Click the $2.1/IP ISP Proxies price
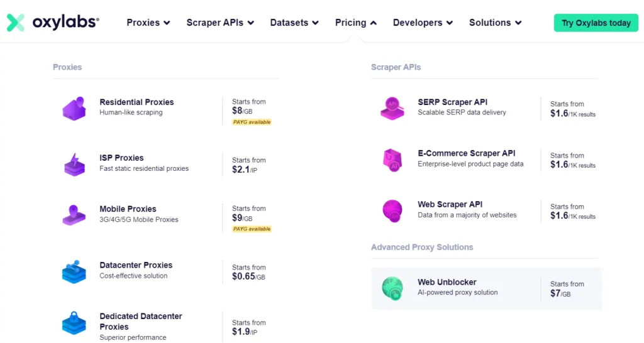 tap(245, 170)
